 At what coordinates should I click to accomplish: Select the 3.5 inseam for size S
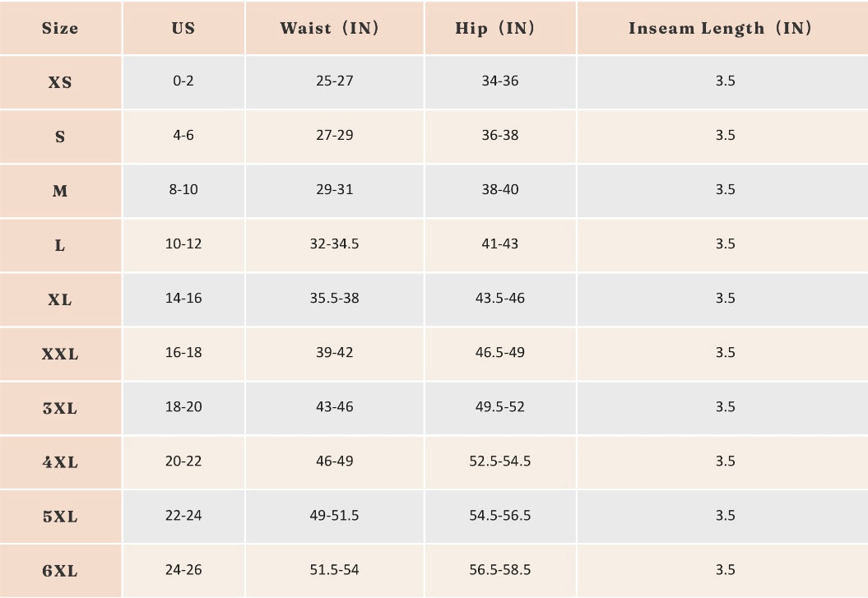click(725, 135)
